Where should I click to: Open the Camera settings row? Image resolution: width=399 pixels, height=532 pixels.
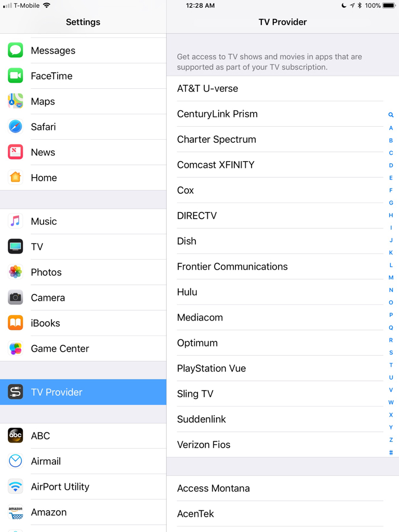point(83,298)
